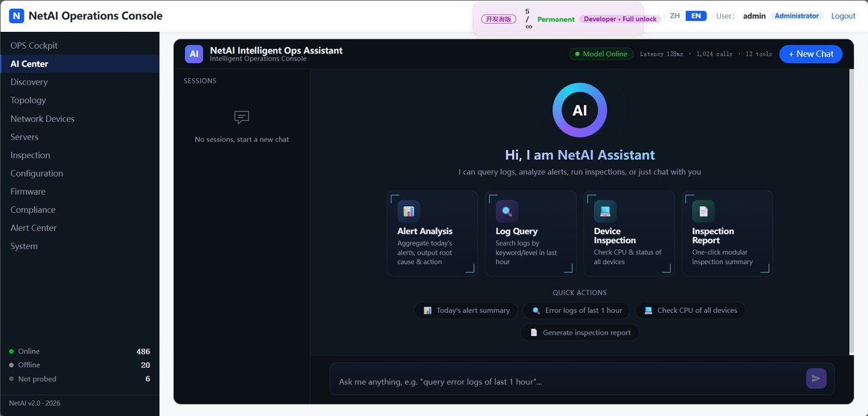Image resolution: width=868 pixels, height=416 pixels.
Task: Click the Log Query magnifier icon
Action: pos(507,211)
